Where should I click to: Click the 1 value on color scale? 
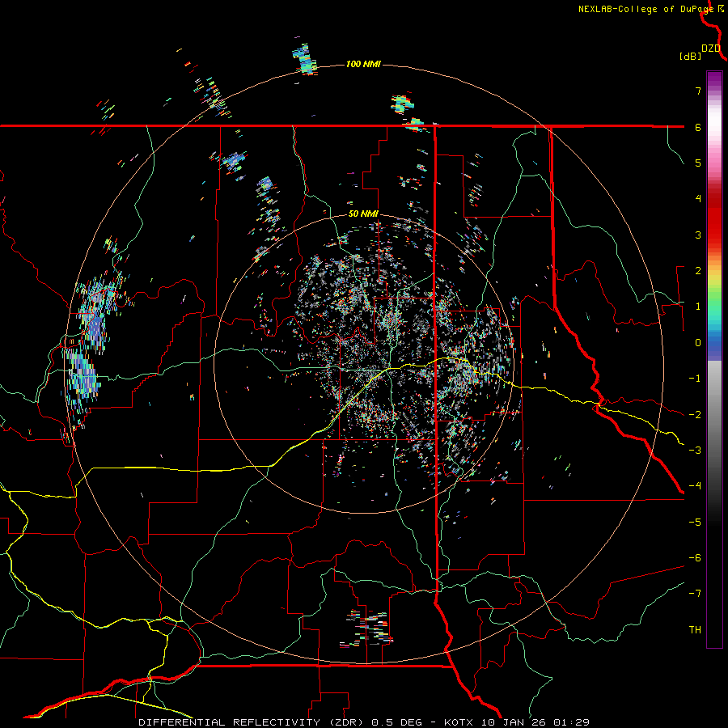click(x=698, y=307)
